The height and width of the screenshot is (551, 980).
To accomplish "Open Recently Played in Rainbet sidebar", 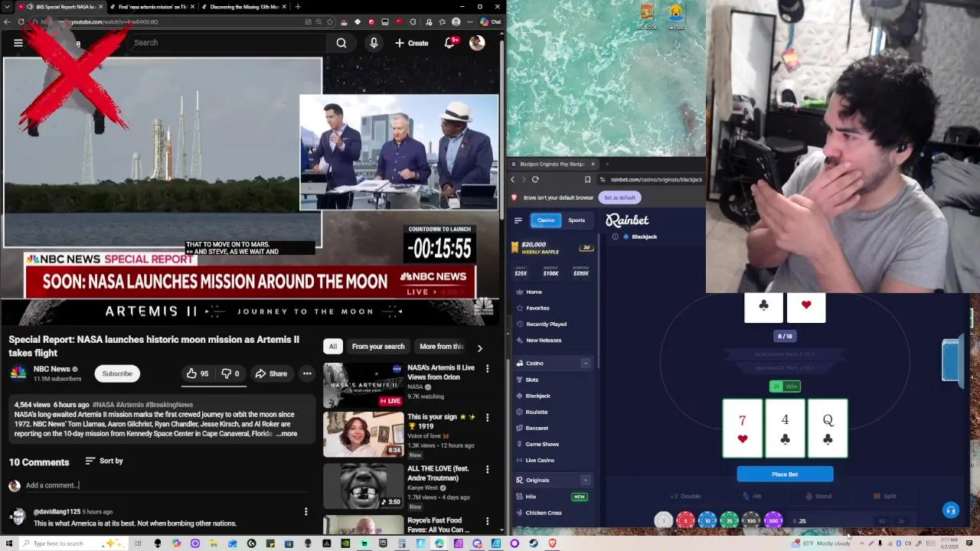I will tap(546, 324).
